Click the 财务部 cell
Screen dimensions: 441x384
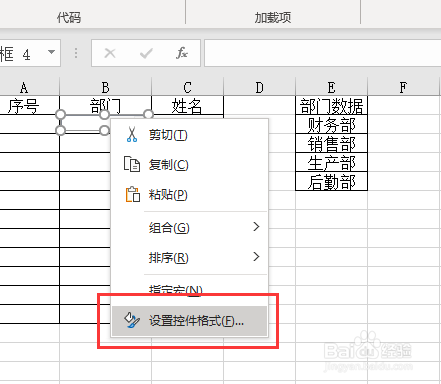[331, 125]
